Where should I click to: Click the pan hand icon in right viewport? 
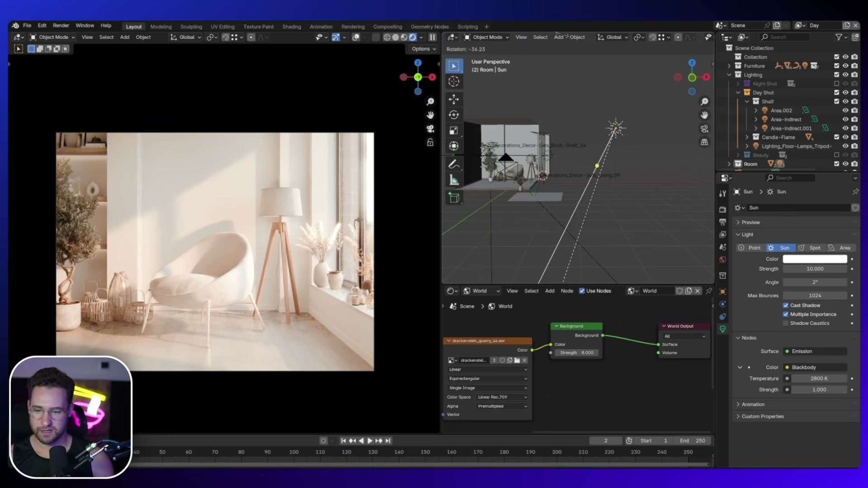704,115
